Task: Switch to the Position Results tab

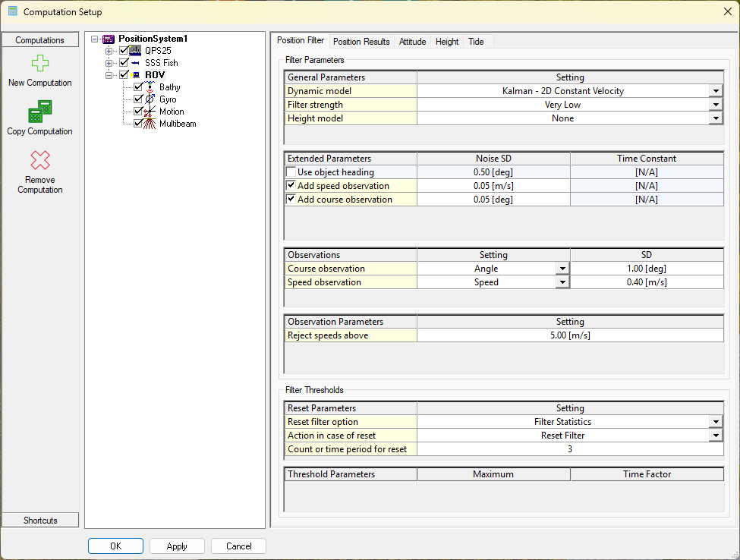Action: click(x=361, y=42)
